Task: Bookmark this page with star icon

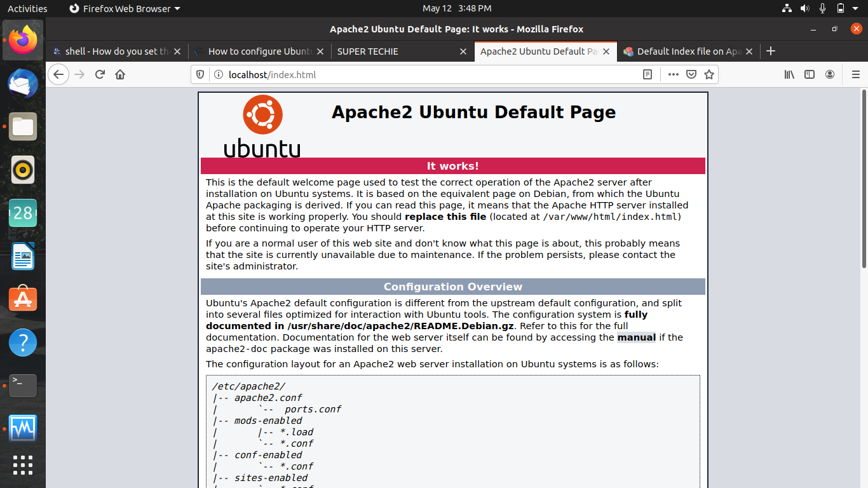Action: (x=709, y=74)
